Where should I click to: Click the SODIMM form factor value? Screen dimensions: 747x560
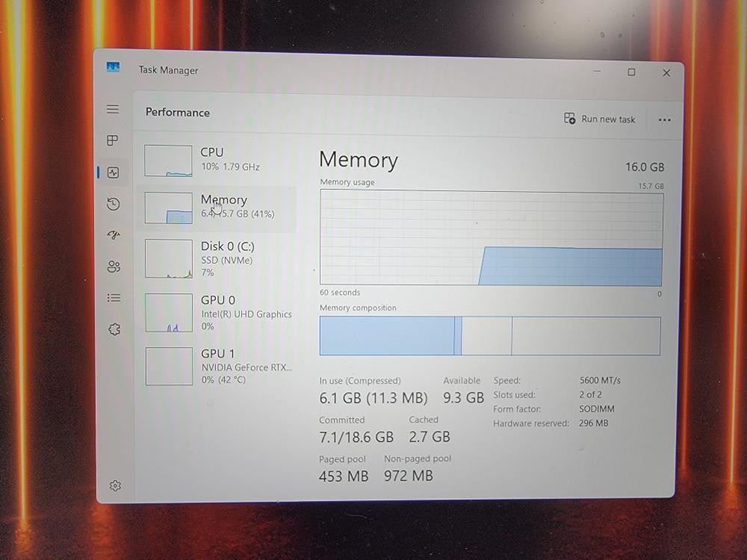596,409
